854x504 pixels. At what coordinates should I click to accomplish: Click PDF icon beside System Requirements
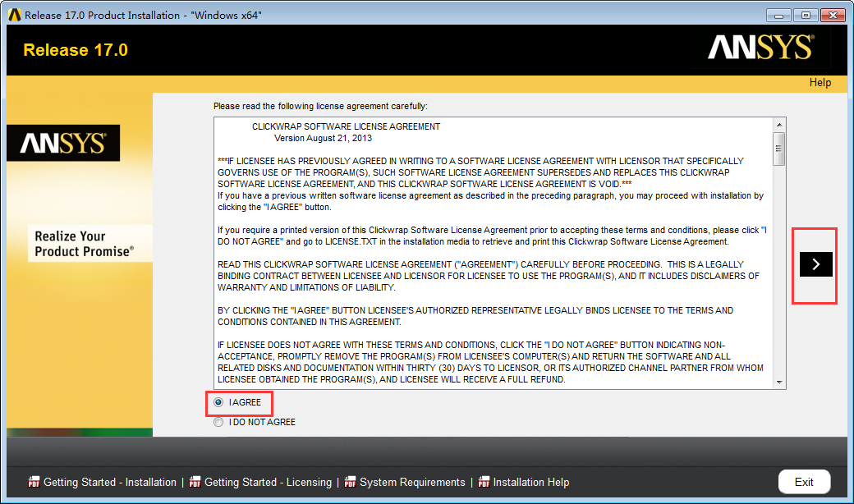[350, 482]
